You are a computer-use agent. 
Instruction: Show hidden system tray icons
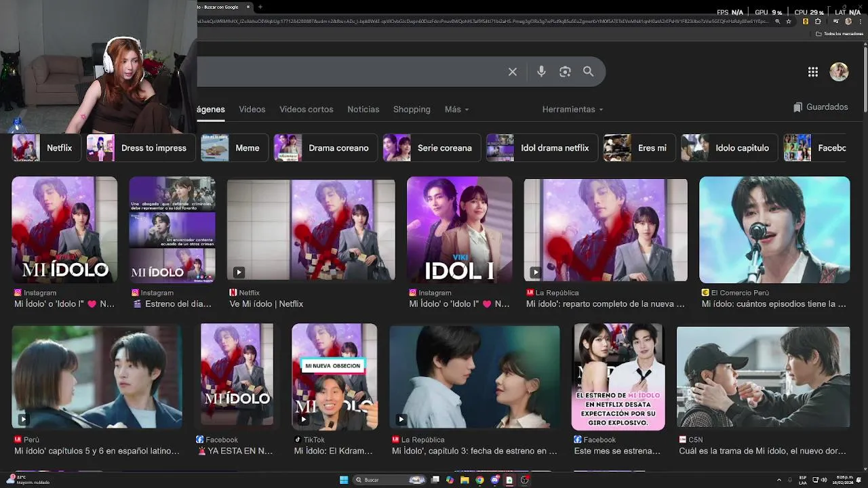click(779, 480)
